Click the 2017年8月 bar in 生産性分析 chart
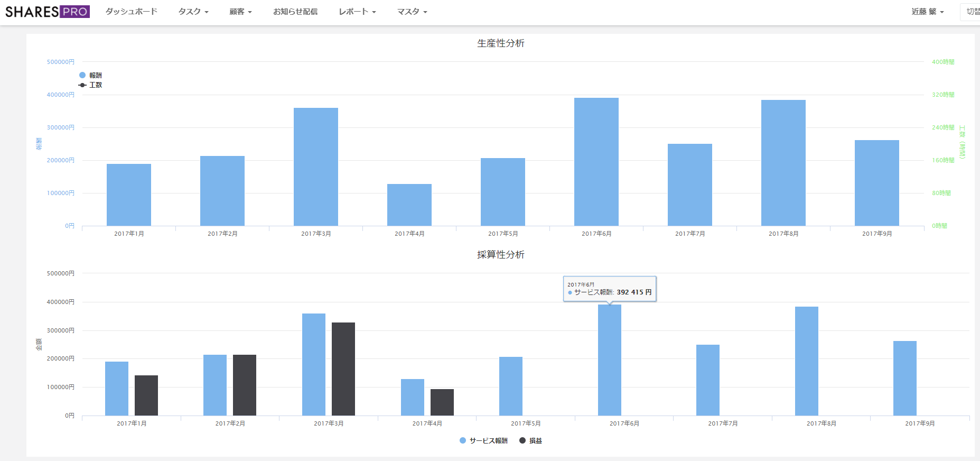 click(x=783, y=163)
